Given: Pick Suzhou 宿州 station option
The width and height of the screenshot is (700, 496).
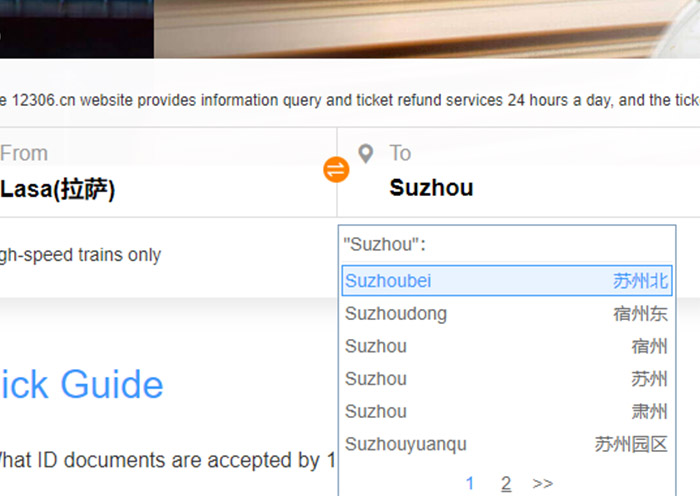Looking at the screenshot, I should click(507, 346).
